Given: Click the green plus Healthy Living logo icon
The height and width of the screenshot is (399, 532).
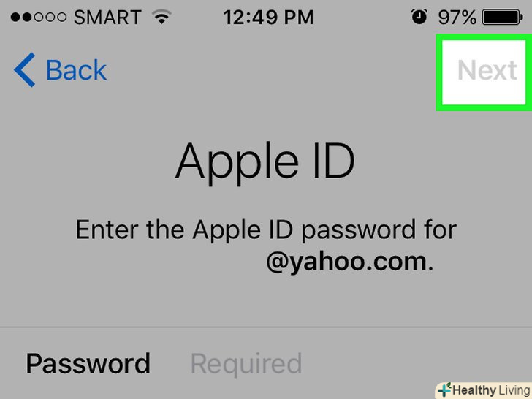Looking at the screenshot, I should coord(445,389).
